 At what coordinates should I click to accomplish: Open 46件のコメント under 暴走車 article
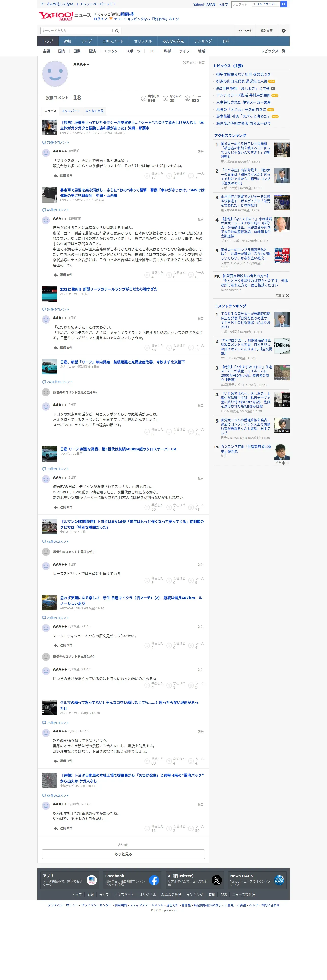tap(58, 210)
